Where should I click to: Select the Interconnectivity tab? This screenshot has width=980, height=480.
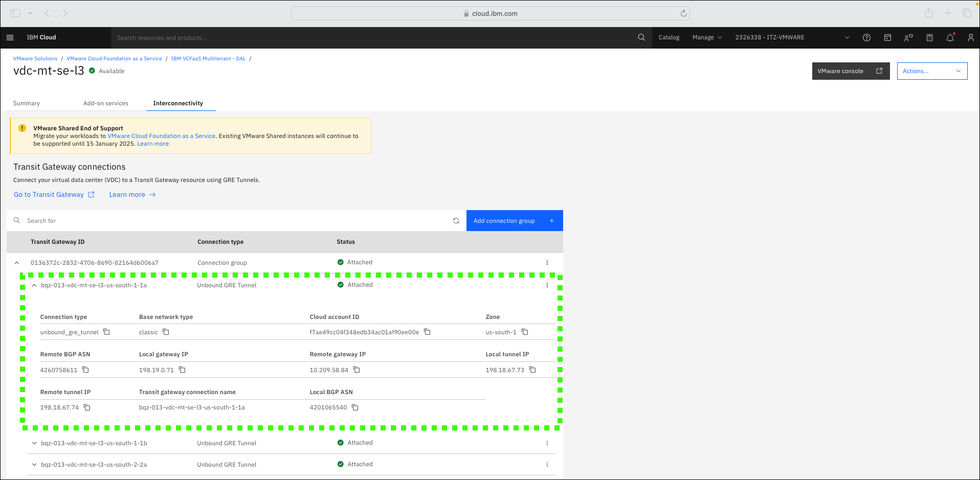pyautogui.click(x=178, y=103)
